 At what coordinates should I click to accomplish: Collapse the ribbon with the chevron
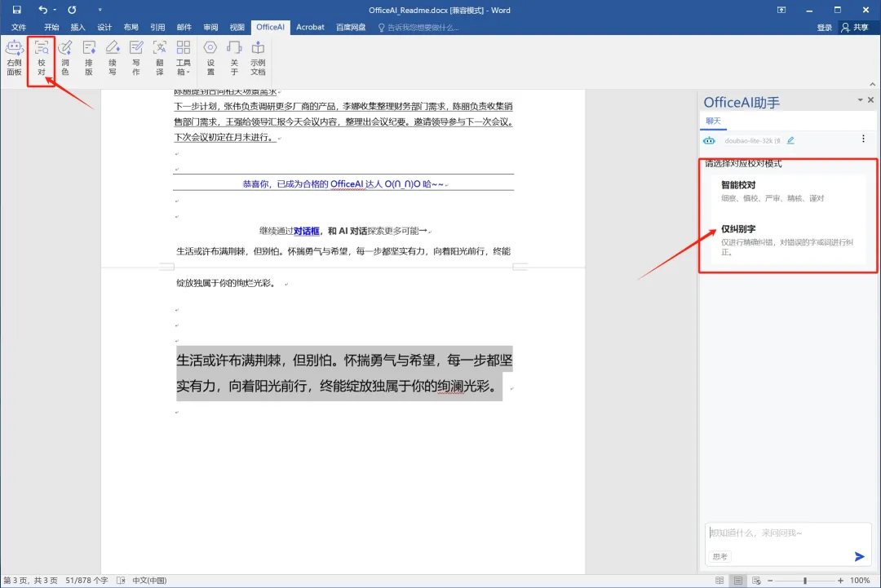[872, 84]
